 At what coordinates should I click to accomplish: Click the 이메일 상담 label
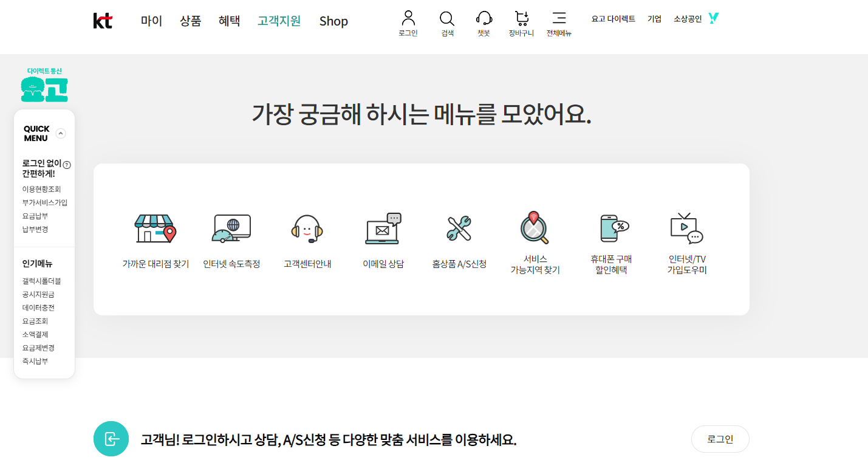[383, 264]
